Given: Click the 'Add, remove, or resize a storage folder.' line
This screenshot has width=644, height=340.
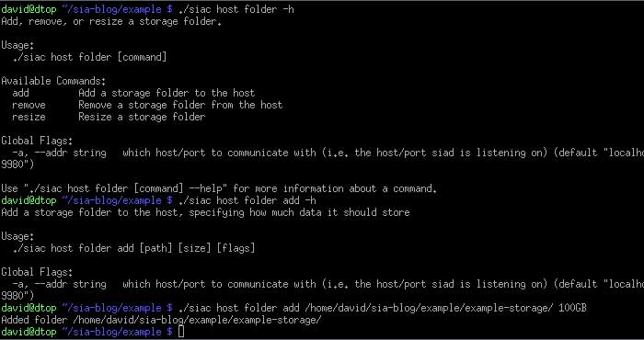Looking at the screenshot, I should coord(111,21).
